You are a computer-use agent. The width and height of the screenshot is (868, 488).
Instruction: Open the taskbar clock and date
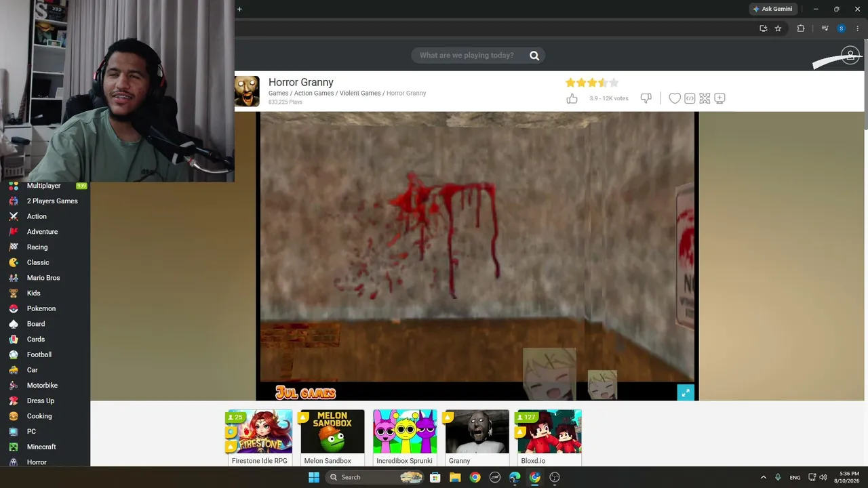click(x=848, y=477)
